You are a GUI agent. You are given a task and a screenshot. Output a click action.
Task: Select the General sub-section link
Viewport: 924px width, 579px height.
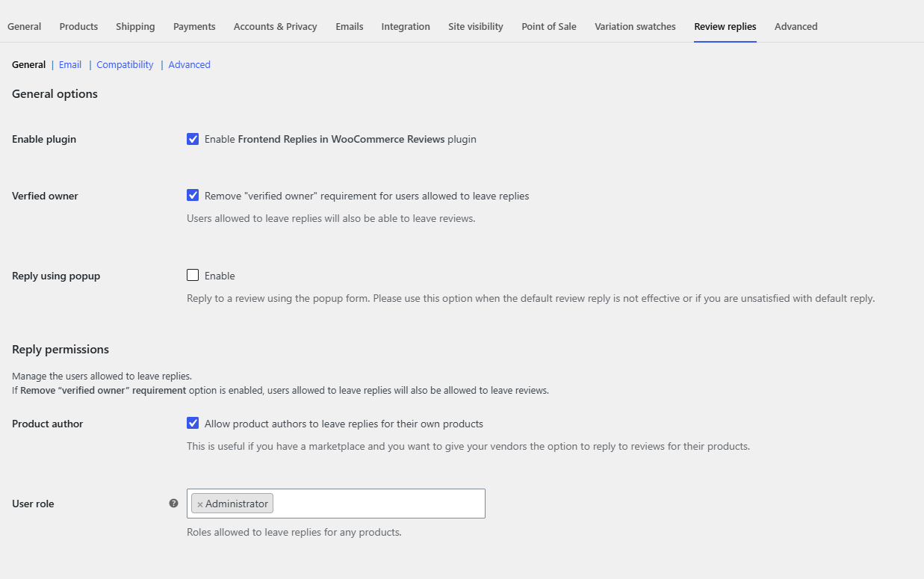[x=29, y=65]
